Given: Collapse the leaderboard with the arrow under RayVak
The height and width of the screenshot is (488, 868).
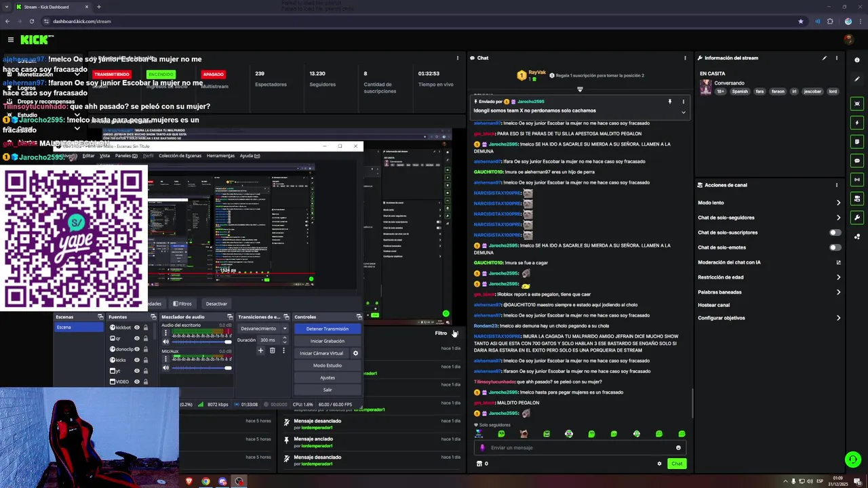Looking at the screenshot, I should point(580,89).
